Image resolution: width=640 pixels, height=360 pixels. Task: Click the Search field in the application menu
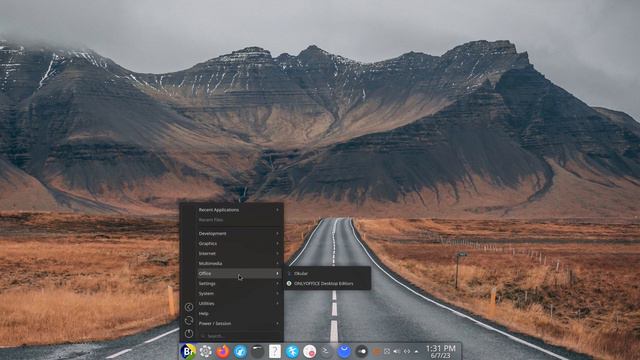point(240,336)
